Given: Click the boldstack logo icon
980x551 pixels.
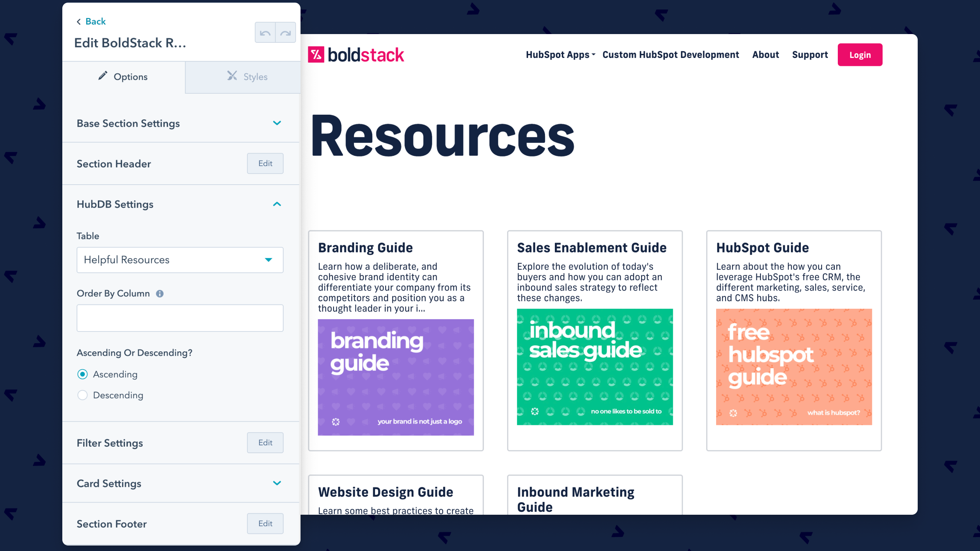Looking at the screenshot, I should click(x=317, y=54).
